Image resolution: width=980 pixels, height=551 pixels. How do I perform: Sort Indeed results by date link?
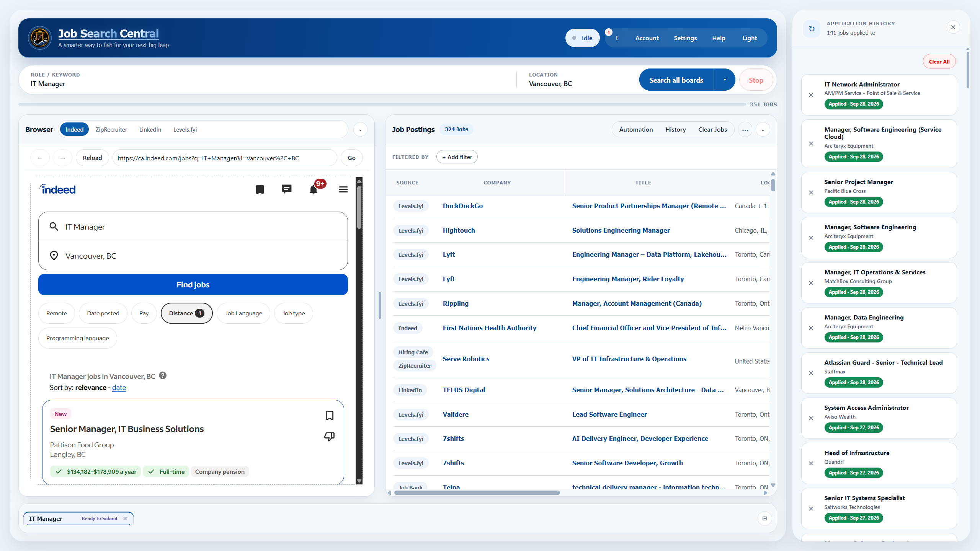pos(119,387)
